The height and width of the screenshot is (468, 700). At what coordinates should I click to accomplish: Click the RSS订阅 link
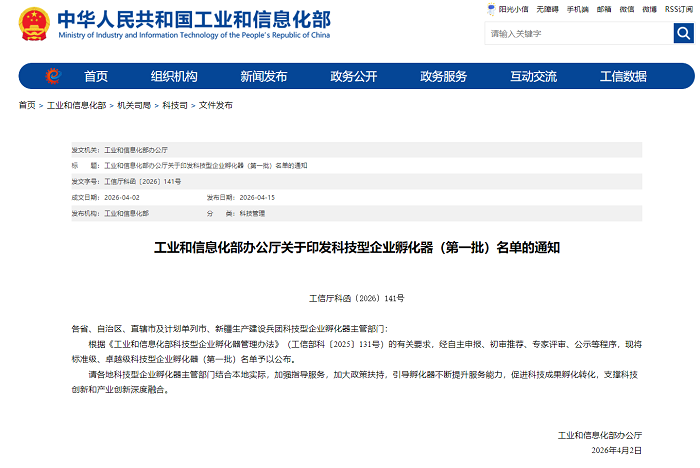(x=679, y=9)
